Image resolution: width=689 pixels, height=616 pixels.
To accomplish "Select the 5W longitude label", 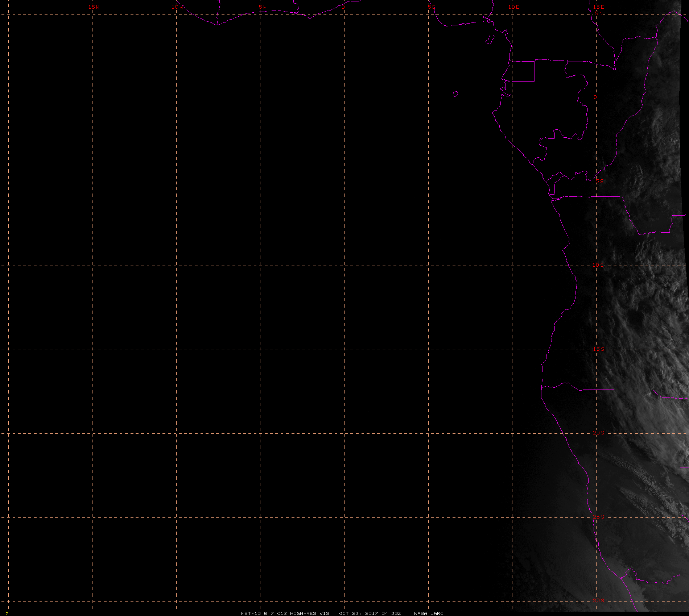I will click(263, 7).
